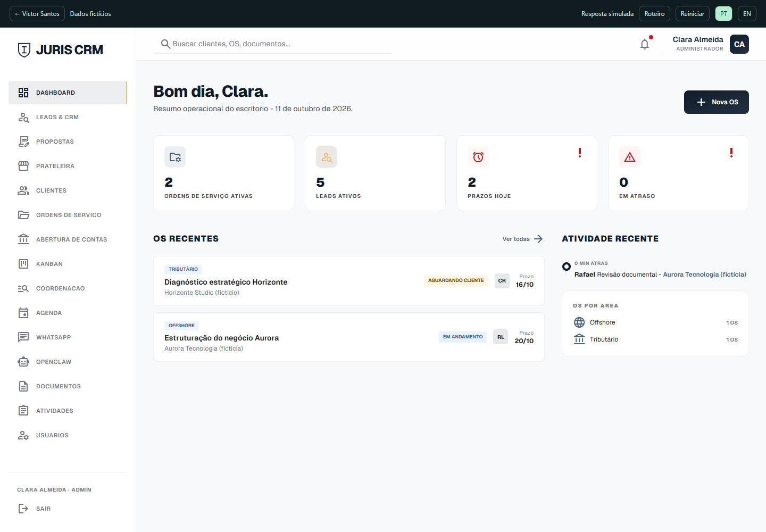The image size is (766, 532).
Task: Open the Ordens de Serviço Ativas card
Action: coord(223,173)
